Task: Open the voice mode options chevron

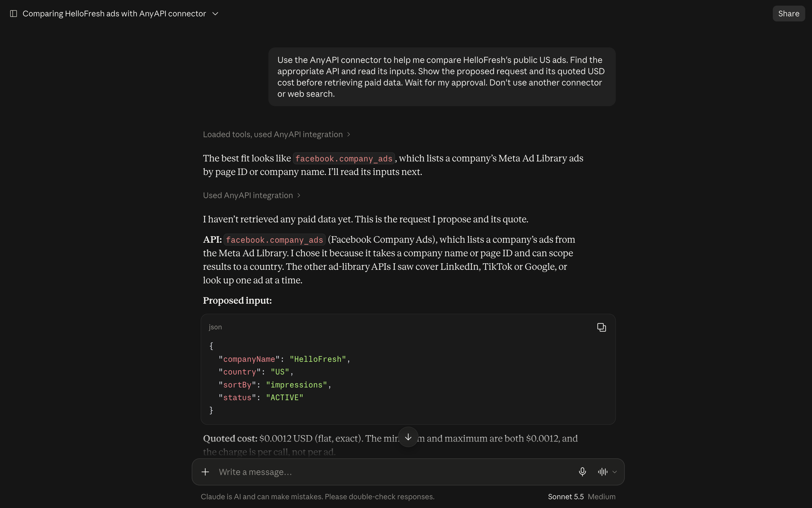Action: click(614, 472)
